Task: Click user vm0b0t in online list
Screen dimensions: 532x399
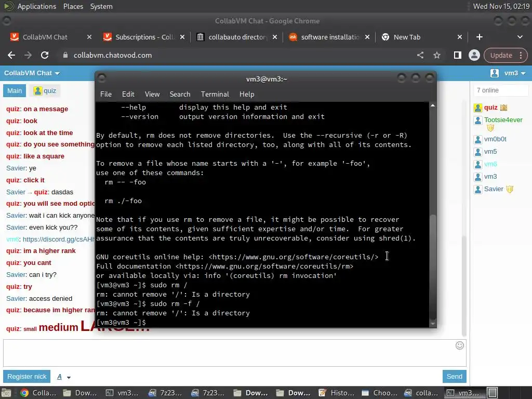Action: coord(495,139)
